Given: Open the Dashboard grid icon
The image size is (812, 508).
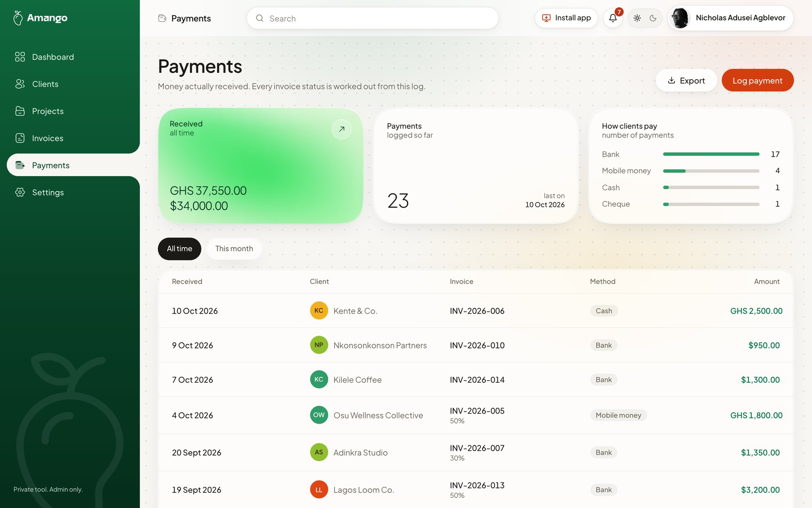Looking at the screenshot, I should (x=20, y=57).
